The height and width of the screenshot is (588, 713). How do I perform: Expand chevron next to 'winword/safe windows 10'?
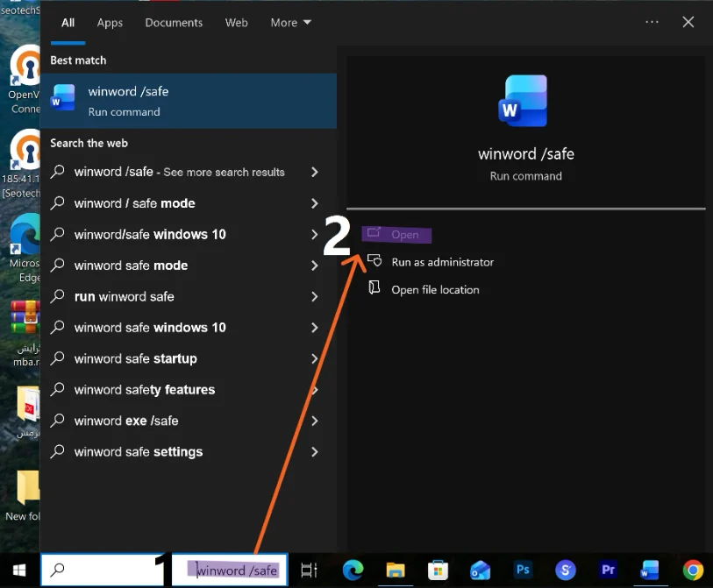(314, 234)
